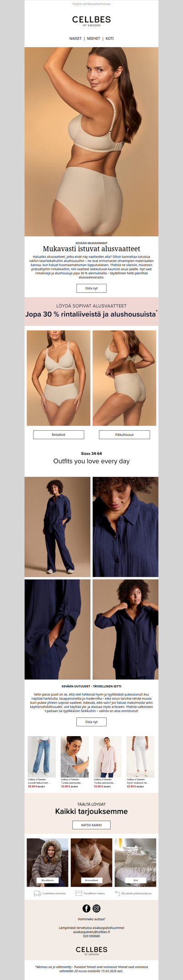
Task: Open the Näytä verkkoselaimessa link
Action: [91, 4]
